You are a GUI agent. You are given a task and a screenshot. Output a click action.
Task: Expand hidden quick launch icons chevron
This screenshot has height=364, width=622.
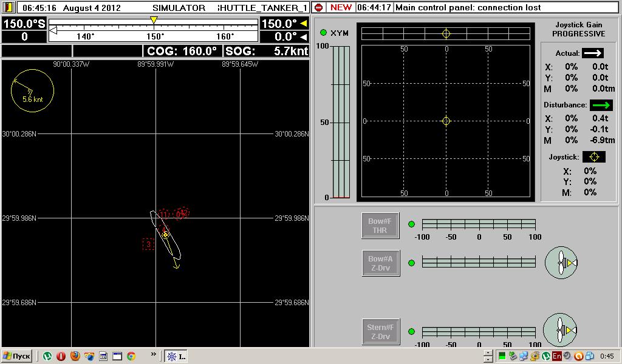point(154,355)
